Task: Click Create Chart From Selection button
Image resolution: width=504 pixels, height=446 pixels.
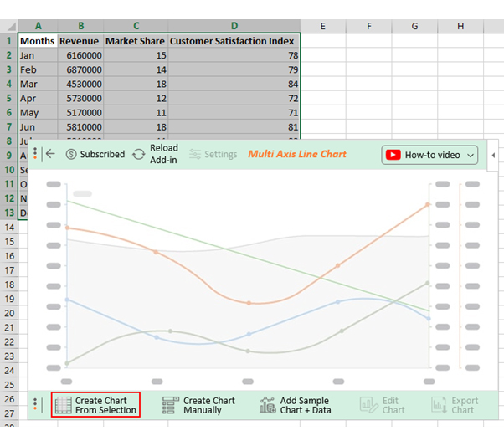Action: coord(95,405)
